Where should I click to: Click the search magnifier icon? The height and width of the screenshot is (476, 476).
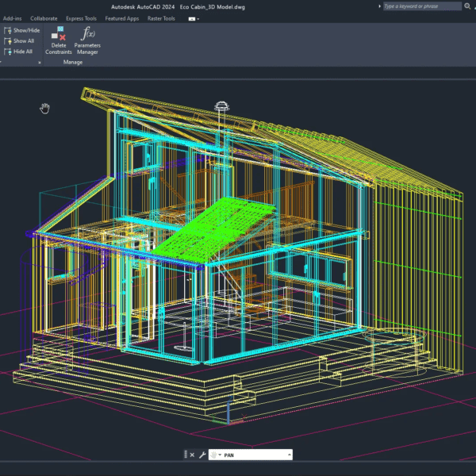click(378, 6)
